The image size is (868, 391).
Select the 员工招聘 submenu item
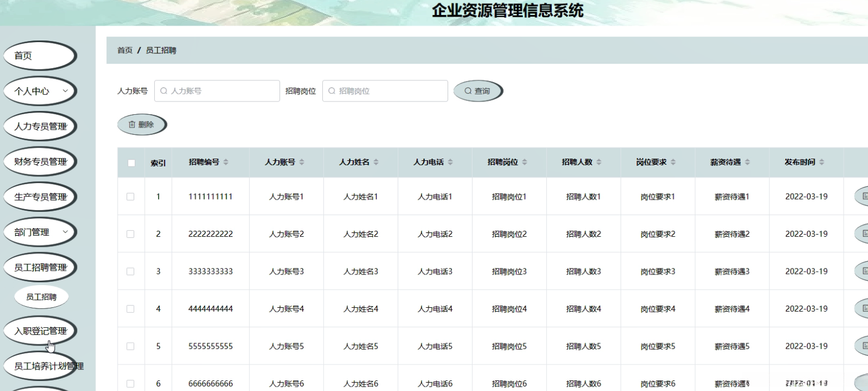(x=42, y=297)
